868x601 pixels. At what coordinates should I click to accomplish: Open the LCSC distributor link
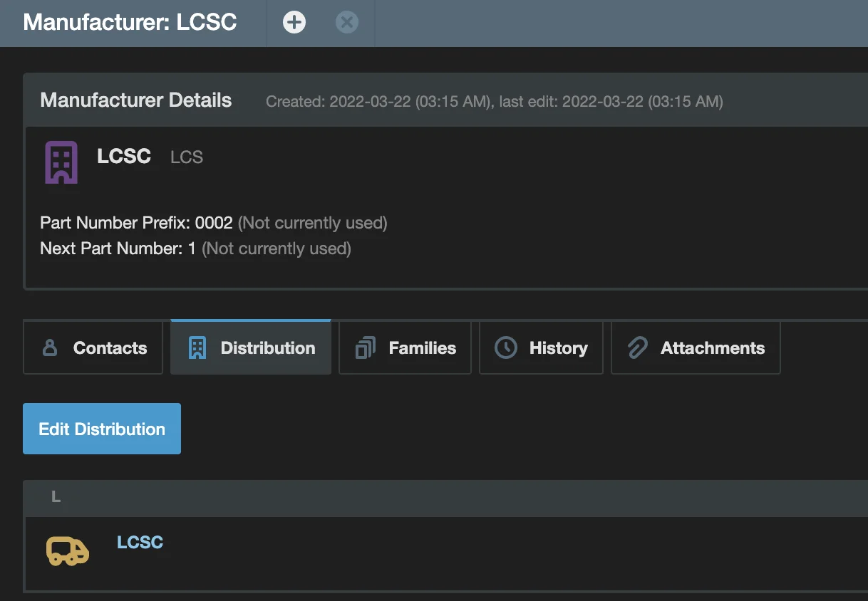(140, 543)
